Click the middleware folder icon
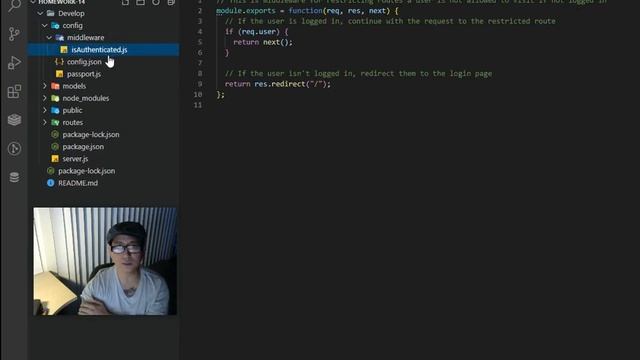The image size is (640, 360). [x=60, y=38]
